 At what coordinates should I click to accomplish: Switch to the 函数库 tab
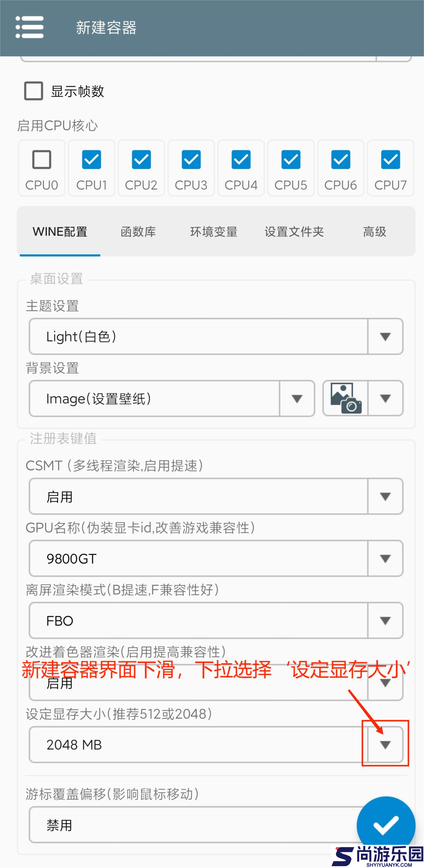tap(138, 232)
